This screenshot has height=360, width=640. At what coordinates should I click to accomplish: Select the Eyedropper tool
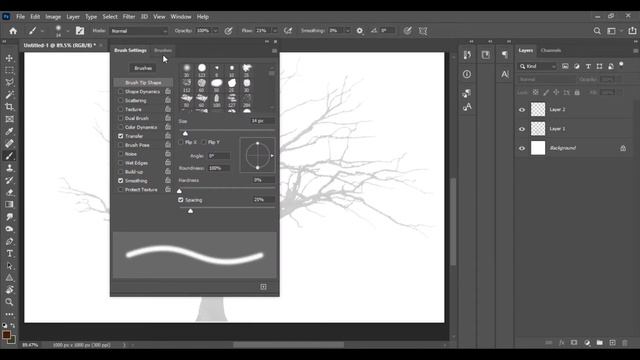(x=9, y=131)
